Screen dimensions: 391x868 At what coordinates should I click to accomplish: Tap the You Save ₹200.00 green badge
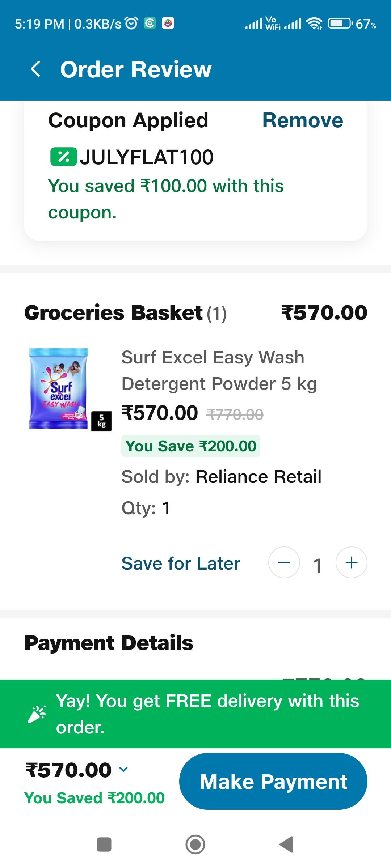pyautogui.click(x=190, y=446)
